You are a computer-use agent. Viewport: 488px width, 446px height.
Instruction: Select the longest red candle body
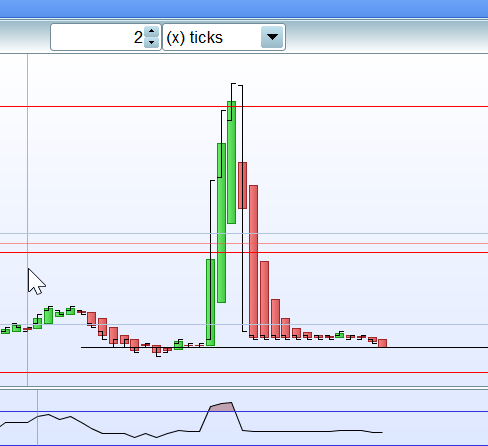(x=253, y=261)
